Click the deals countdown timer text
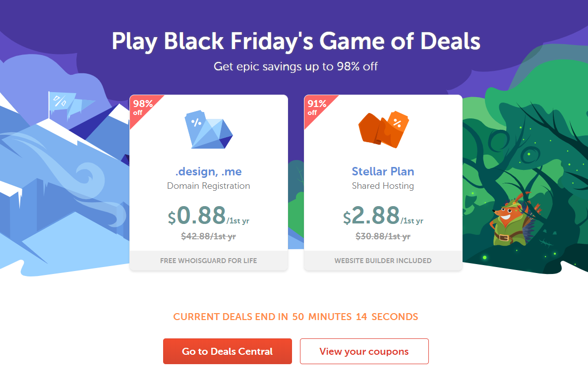Image resolution: width=588 pixels, height=382 pixels. pos(295,317)
